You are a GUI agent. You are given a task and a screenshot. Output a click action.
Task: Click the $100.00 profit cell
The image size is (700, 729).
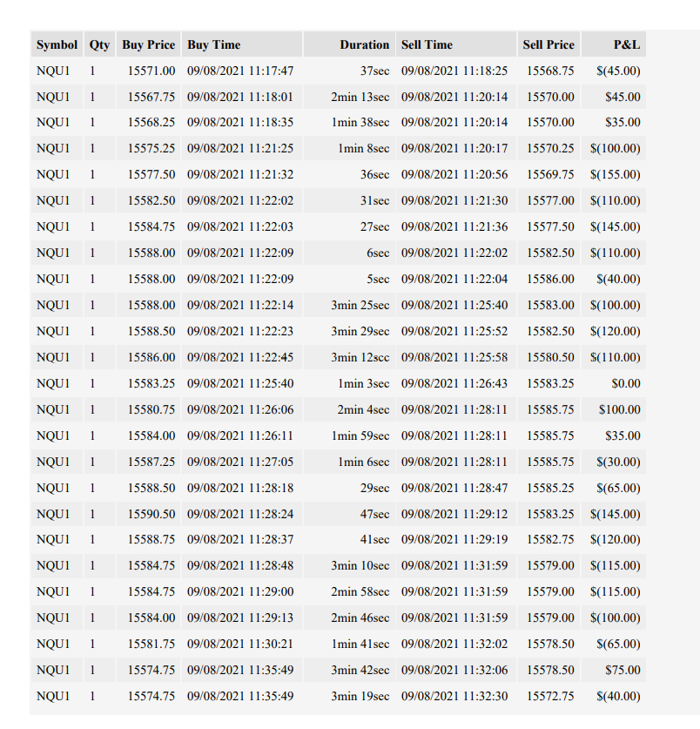point(614,409)
